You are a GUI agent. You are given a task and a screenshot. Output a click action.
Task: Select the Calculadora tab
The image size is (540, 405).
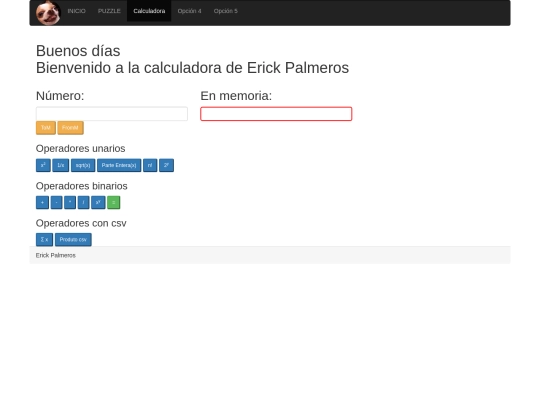tap(149, 11)
